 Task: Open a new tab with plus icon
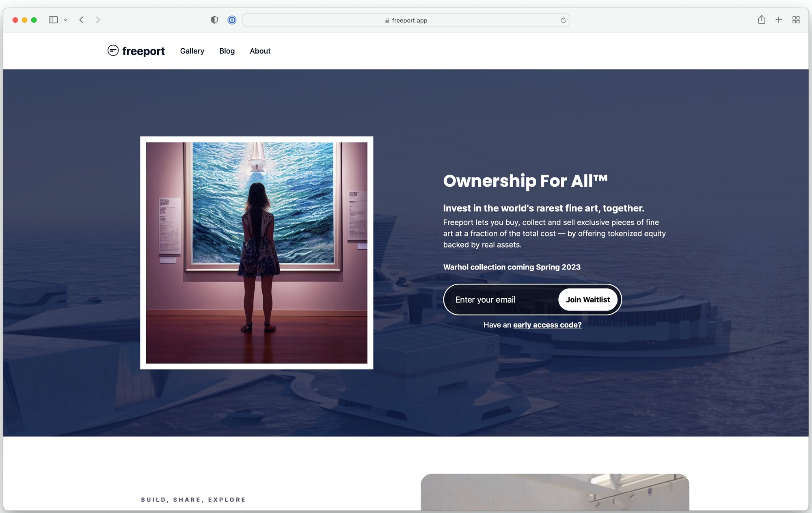coord(779,20)
